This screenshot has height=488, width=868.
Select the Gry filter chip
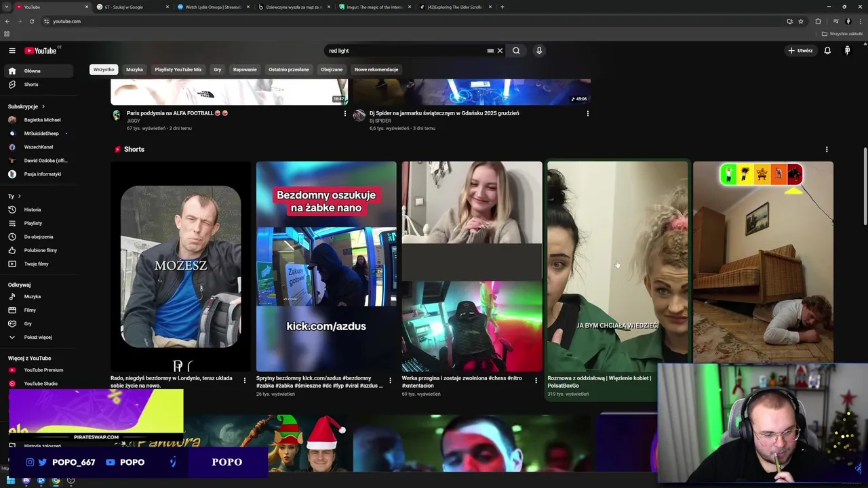[x=217, y=69]
